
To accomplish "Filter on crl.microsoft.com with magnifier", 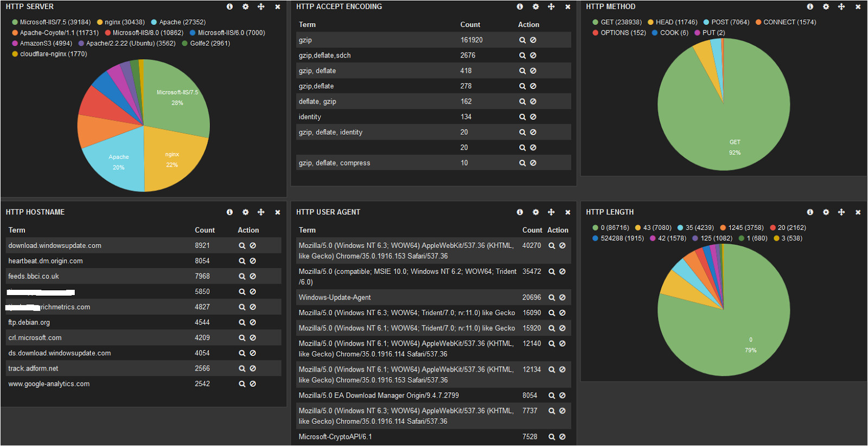I will [242, 337].
